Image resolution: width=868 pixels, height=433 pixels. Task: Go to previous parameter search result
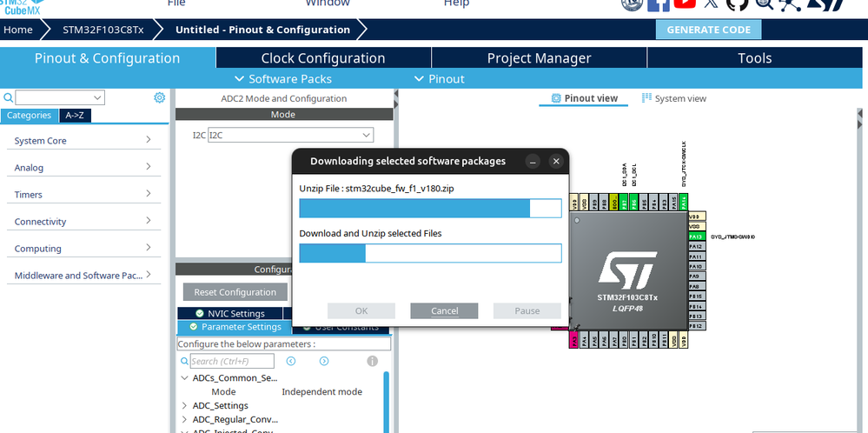coord(290,361)
